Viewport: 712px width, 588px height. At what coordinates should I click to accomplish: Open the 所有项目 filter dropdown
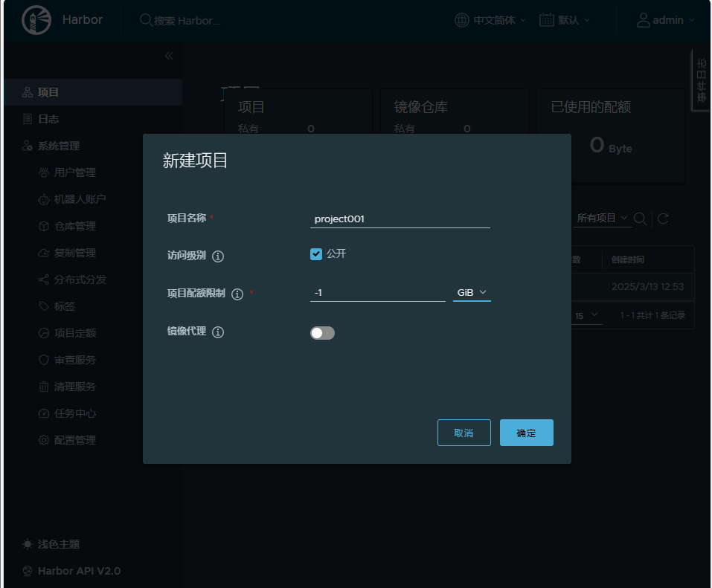click(x=602, y=219)
